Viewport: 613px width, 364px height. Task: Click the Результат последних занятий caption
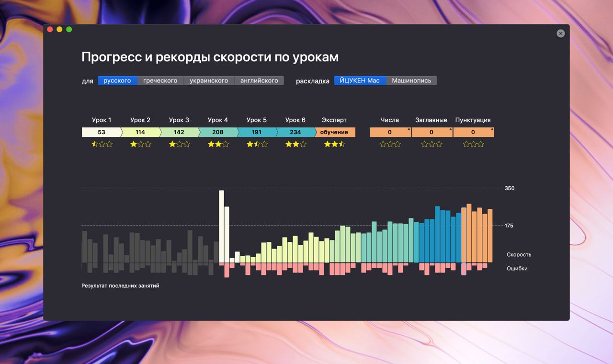(x=120, y=286)
